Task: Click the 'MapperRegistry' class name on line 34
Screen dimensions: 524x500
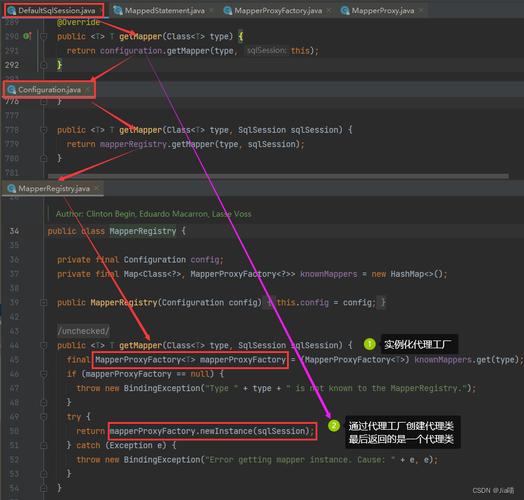Action: click(143, 231)
